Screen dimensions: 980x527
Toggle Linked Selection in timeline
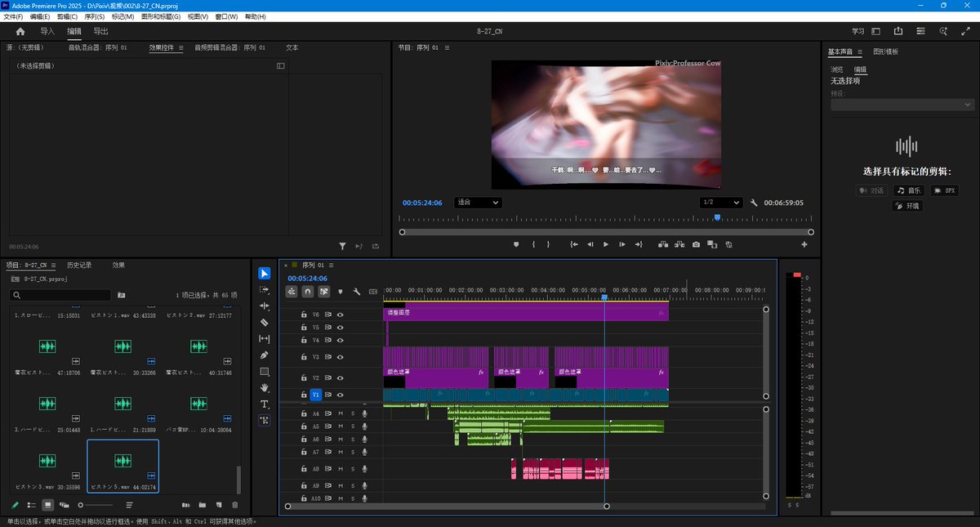tap(324, 291)
